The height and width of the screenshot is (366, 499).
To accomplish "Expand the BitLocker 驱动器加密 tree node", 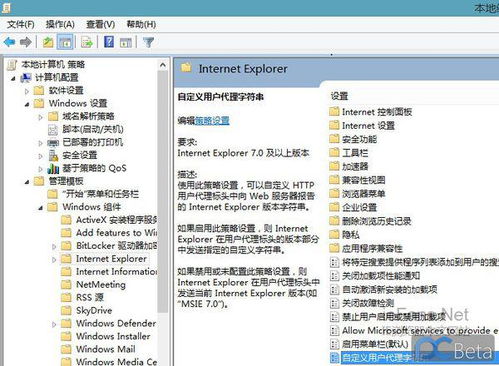I will pyautogui.click(x=54, y=247).
